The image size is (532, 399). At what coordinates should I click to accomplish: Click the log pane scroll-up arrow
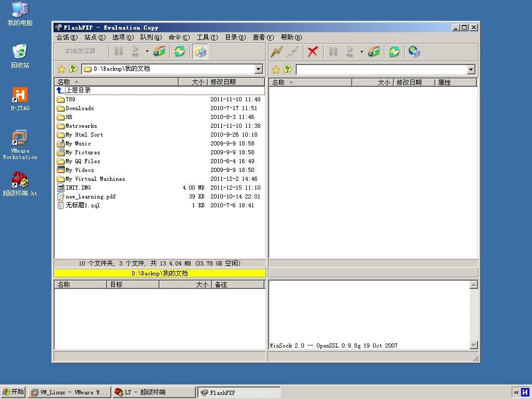[474, 285]
